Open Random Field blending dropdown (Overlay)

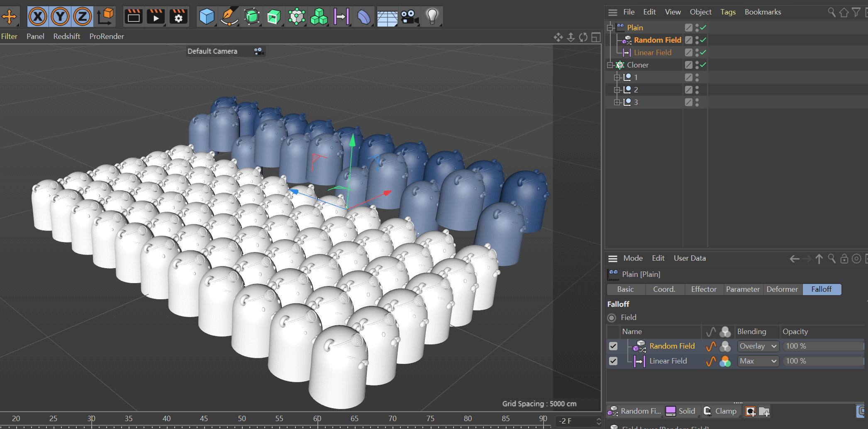click(758, 346)
